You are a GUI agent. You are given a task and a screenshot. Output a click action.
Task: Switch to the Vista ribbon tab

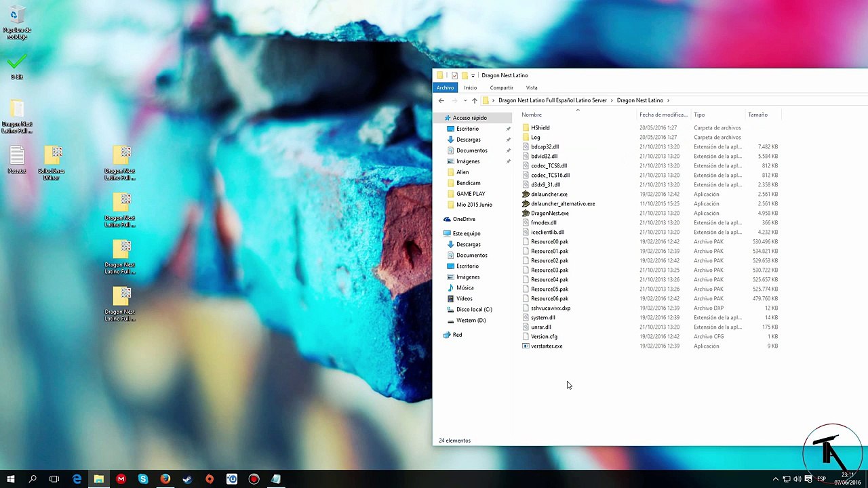coord(532,87)
